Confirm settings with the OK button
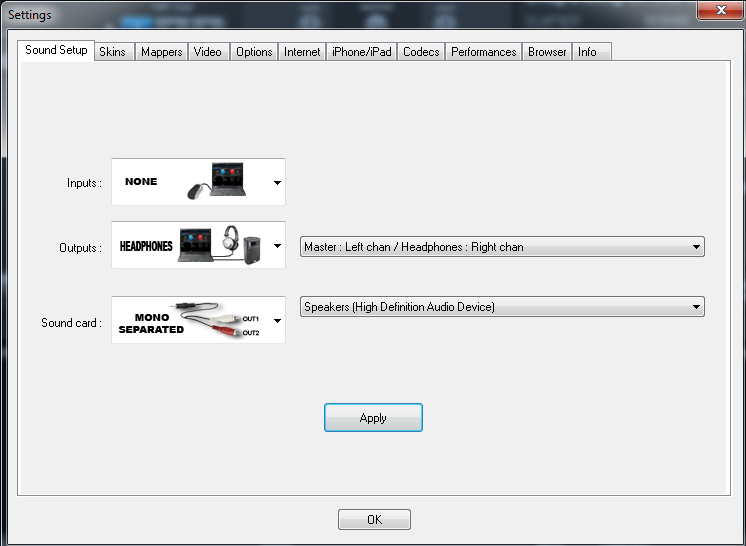Screen dimensions: 746x546 click(374, 519)
